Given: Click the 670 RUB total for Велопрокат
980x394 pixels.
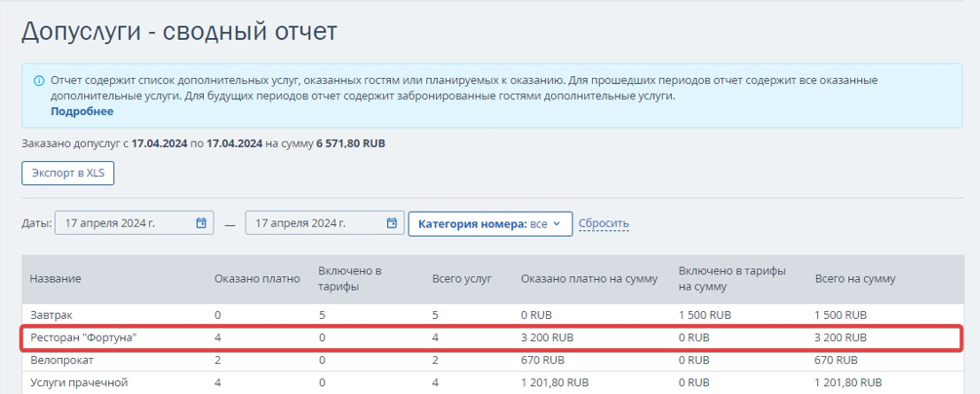Looking at the screenshot, I should [837, 360].
